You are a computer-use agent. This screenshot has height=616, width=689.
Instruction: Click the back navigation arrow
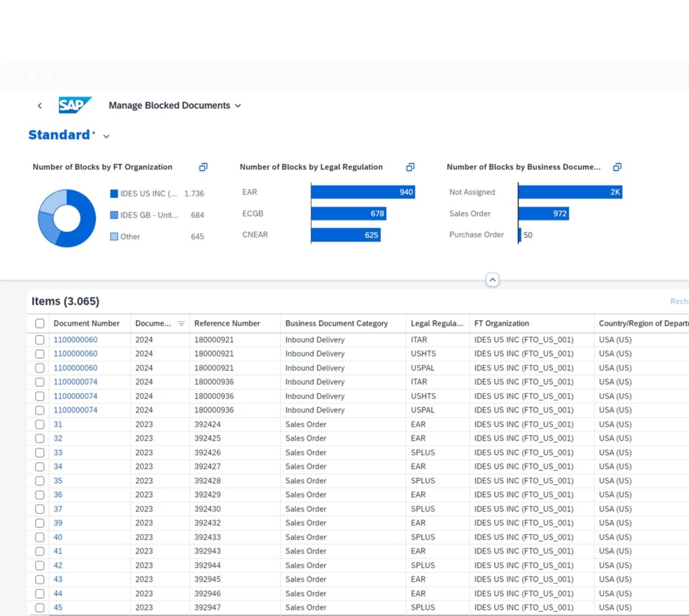click(x=40, y=105)
